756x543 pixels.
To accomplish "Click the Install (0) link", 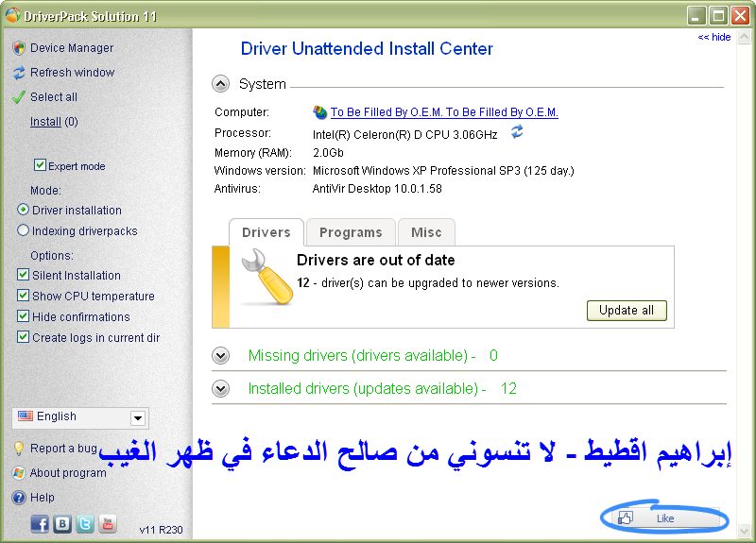I will pos(54,122).
